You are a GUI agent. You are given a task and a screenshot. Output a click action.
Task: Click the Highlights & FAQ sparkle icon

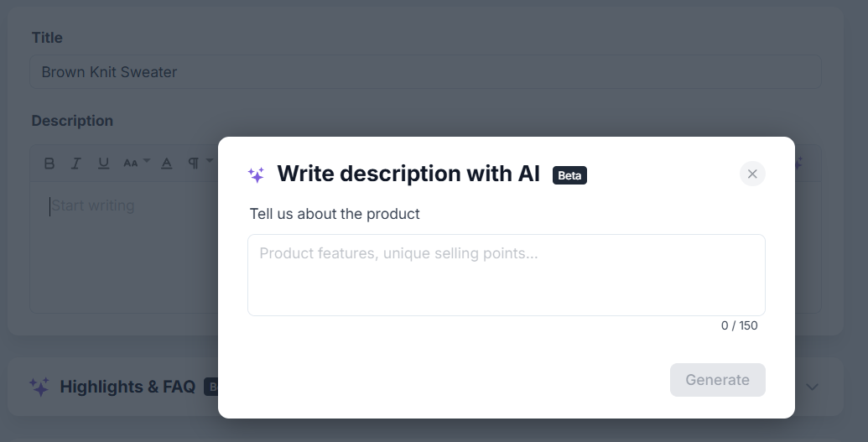39,387
